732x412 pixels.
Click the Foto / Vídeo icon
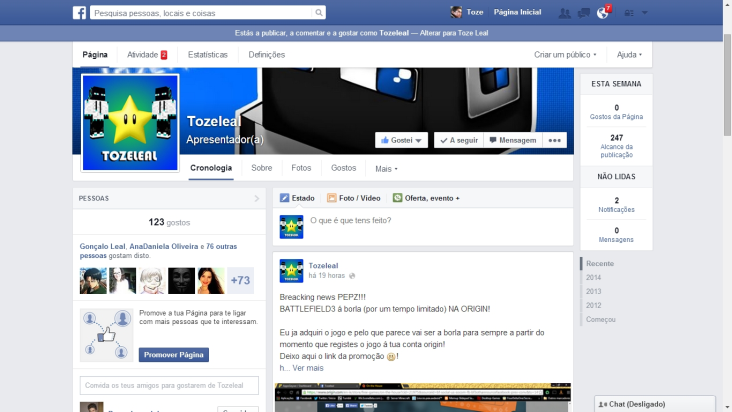point(331,198)
